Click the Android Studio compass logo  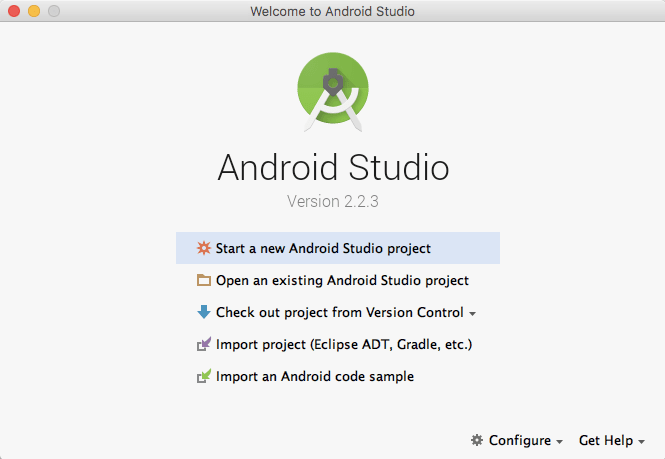coord(333,92)
